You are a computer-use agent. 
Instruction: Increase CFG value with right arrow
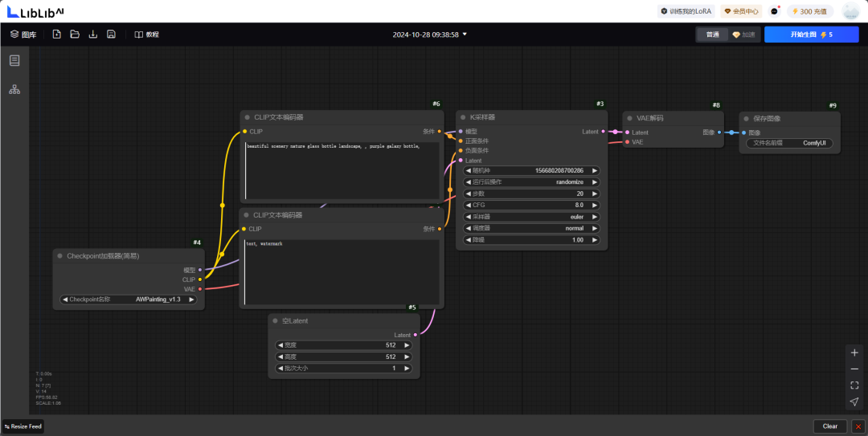click(x=595, y=206)
